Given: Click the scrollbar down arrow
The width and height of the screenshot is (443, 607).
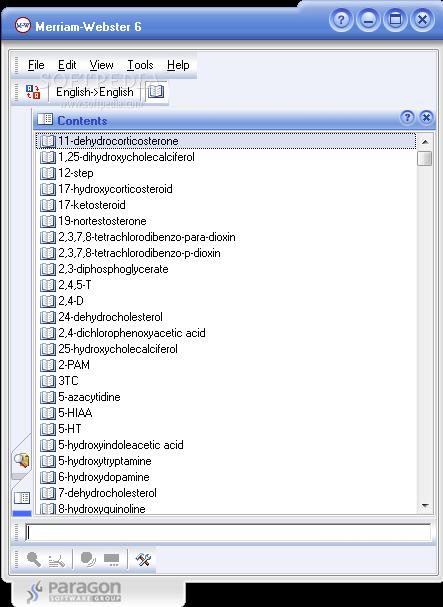Looking at the screenshot, I should [425, 506].
